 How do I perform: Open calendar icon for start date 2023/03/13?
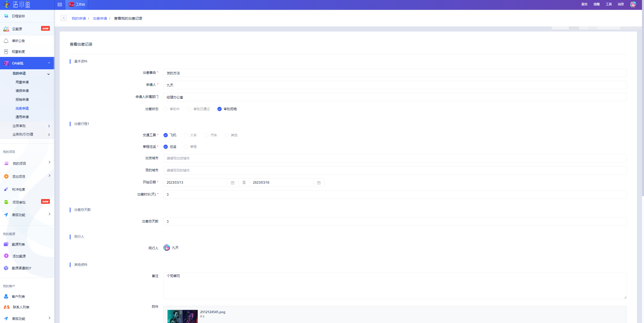click(x=232, y=183)
